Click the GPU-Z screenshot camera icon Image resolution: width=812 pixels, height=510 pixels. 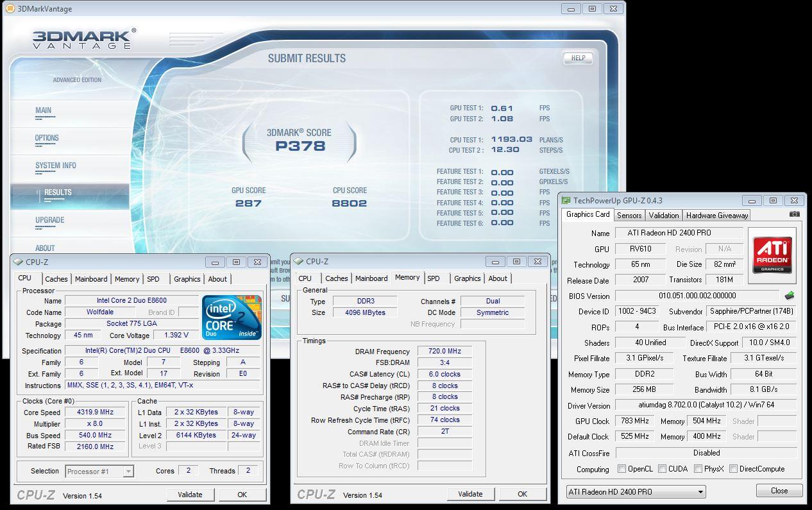[795, 214]
